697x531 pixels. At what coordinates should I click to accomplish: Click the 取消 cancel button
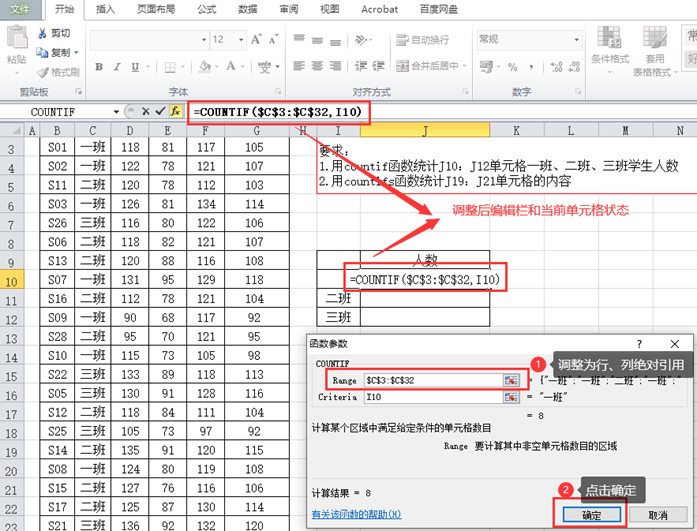pyautogui.click(x=658, y=515)
